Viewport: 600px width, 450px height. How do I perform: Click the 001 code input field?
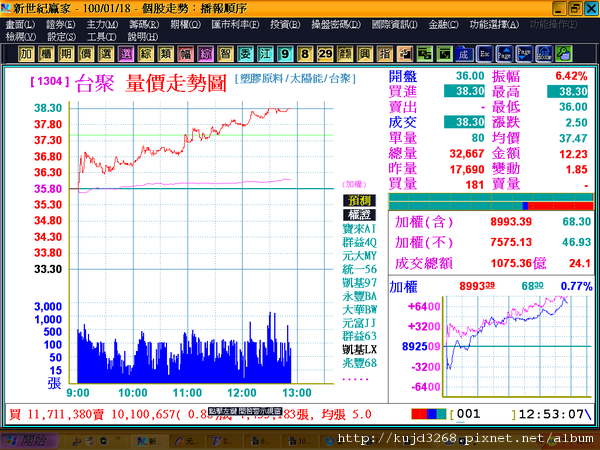pyautogui.click(x=483, y=414)
